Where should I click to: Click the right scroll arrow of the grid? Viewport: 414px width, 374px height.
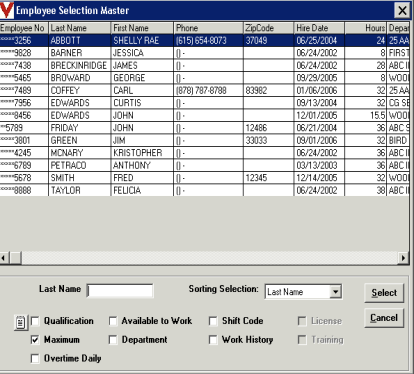[403, 258]
